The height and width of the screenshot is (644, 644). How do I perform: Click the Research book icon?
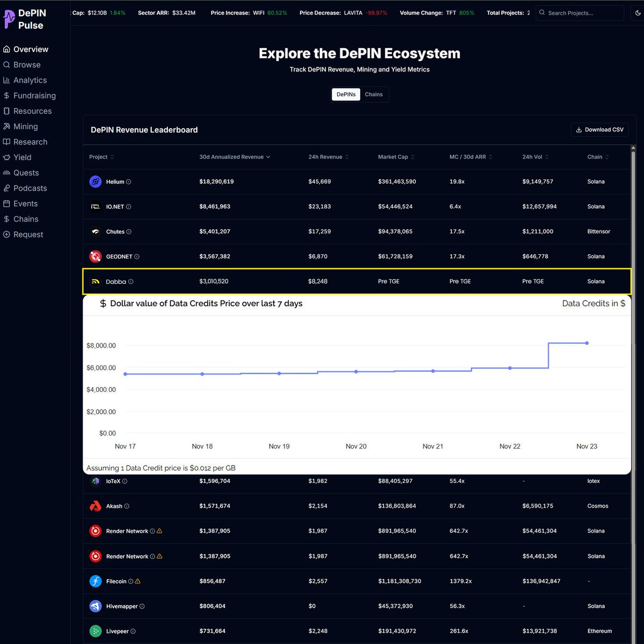pos(6,142)
